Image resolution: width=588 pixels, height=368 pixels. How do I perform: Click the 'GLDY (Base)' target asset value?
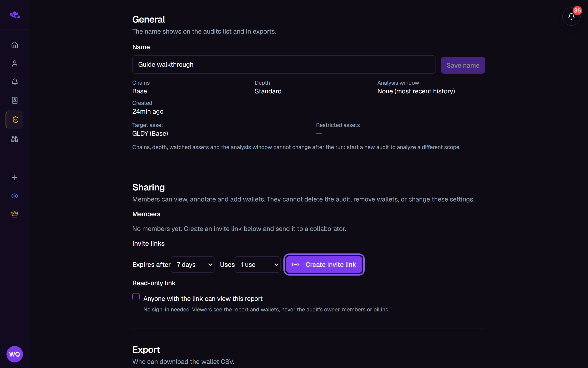(150, 134)
